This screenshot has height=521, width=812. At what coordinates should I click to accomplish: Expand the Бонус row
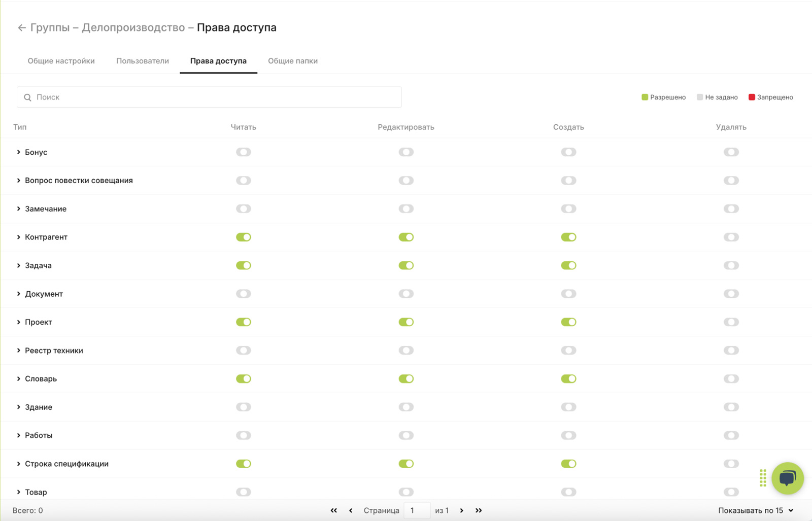(19, 152)
